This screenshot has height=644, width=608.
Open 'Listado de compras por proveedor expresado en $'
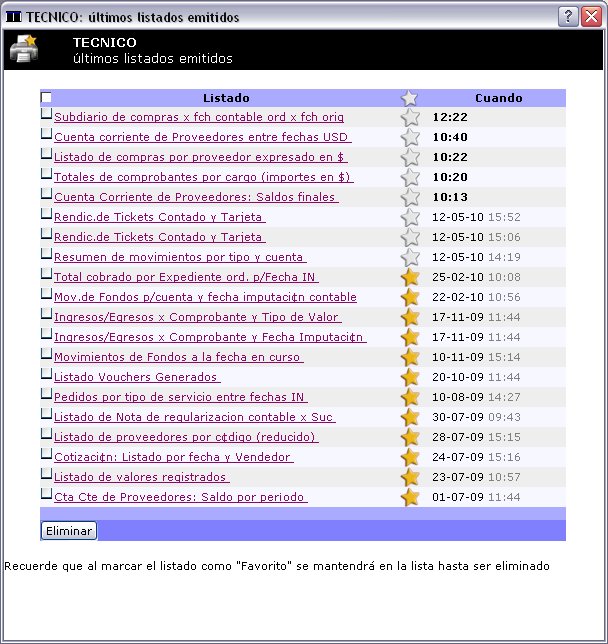pyautogui.click(x=200, y=157)
